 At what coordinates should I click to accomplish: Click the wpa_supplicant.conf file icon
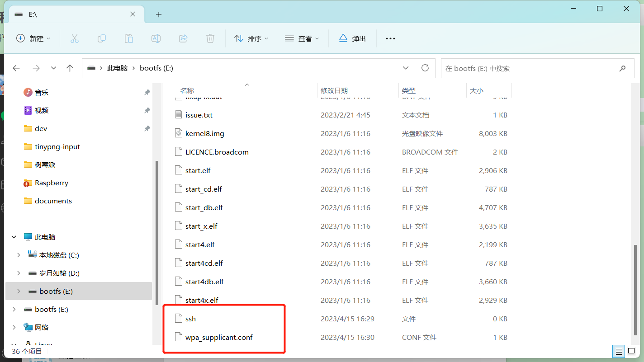tap(178, 337)
